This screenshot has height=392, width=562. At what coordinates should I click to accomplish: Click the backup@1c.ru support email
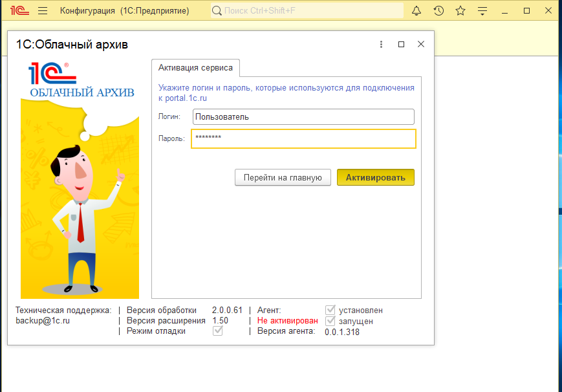[x=43, y=321]
